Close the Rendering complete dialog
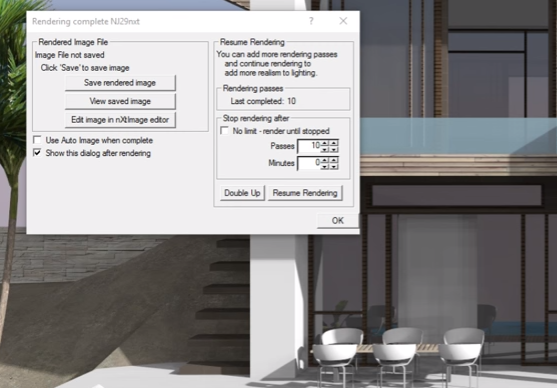 [x=343, y=21]
